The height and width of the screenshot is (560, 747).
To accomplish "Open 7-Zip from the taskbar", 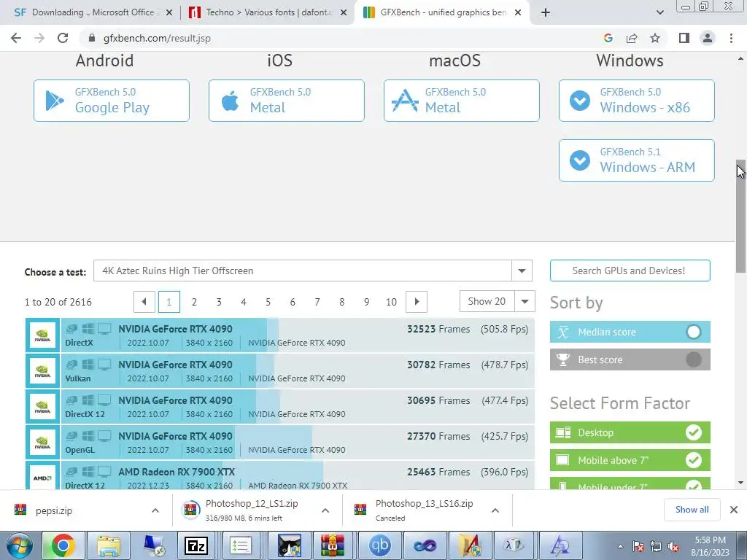I will (196, 545).
